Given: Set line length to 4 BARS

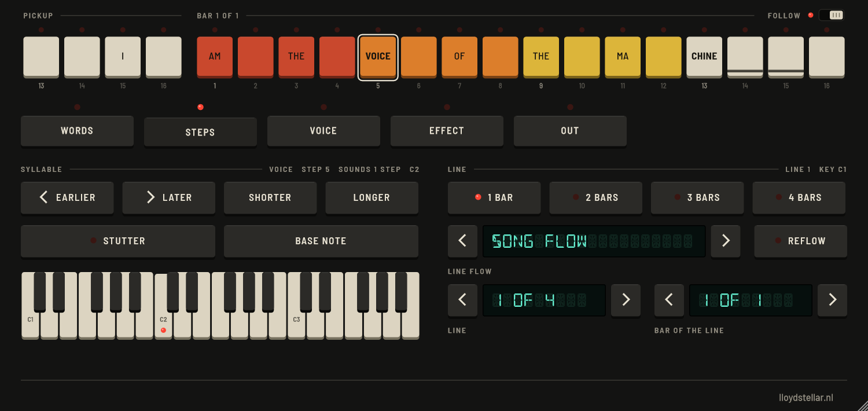Looking at the screenshot, I should point(799,197).
